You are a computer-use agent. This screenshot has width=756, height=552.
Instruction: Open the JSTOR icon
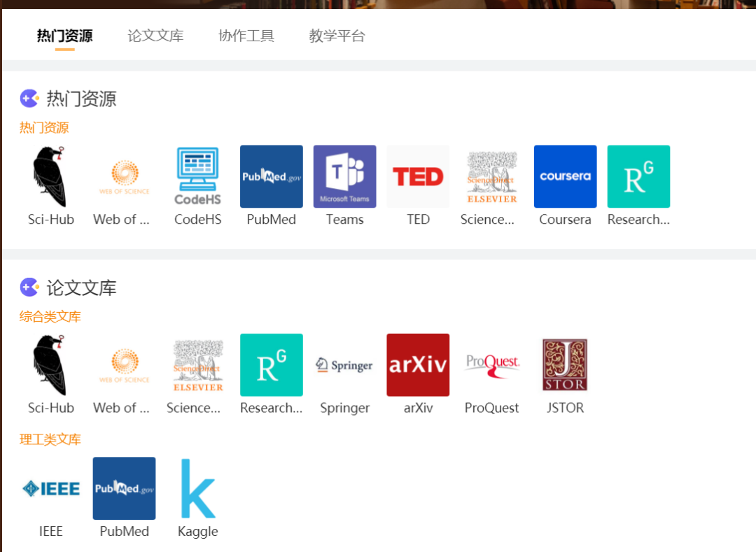[565, 365]
